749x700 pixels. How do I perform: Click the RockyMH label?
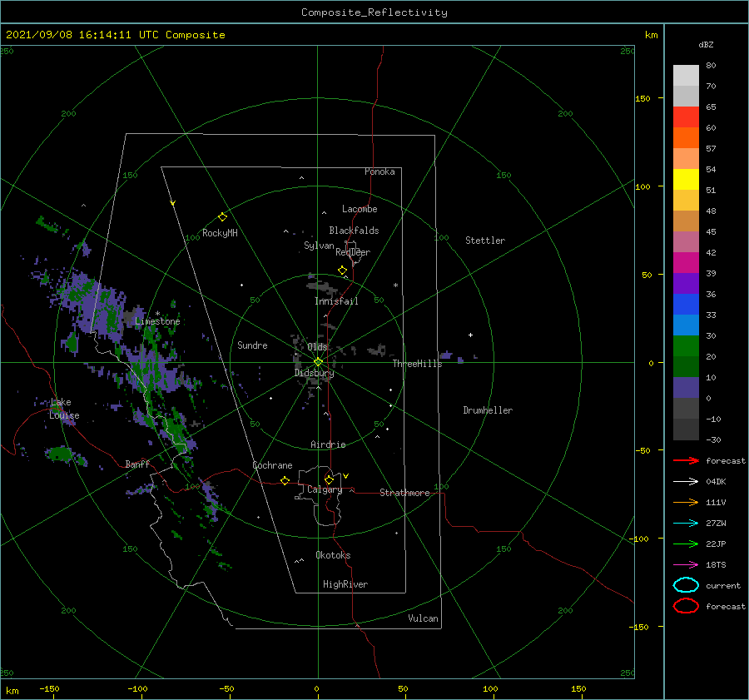click(x=220, y=233)
